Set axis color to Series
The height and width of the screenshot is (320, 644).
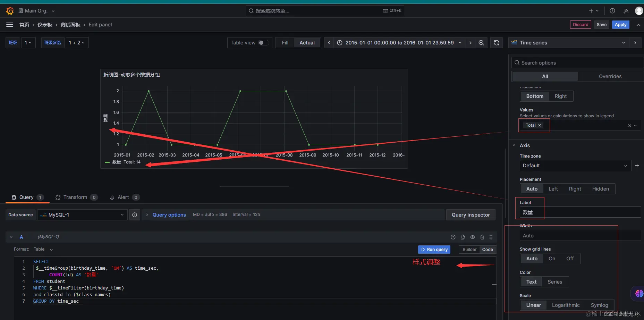click(555, 282)
